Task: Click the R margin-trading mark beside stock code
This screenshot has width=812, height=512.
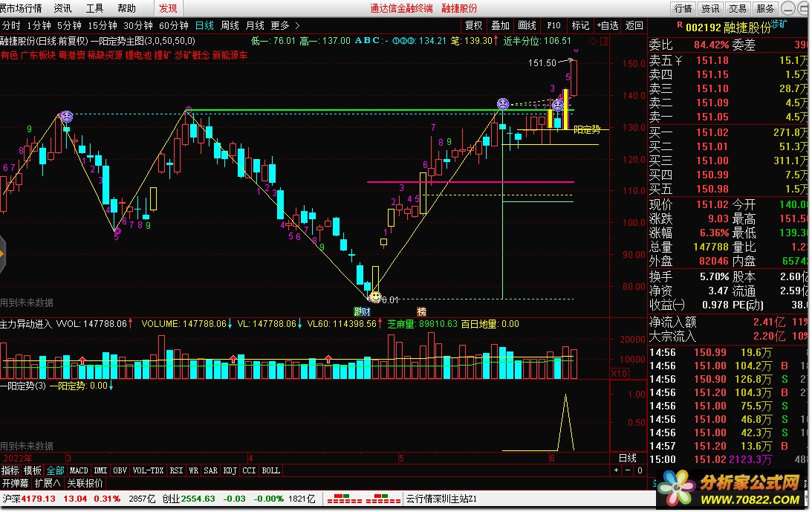Action: click(x=680, y=25)
